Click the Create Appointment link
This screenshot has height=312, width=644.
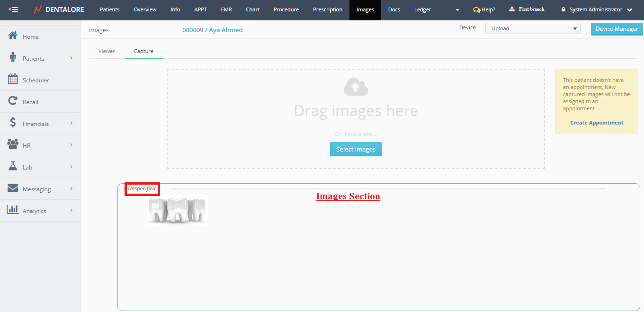pos(597,123)
